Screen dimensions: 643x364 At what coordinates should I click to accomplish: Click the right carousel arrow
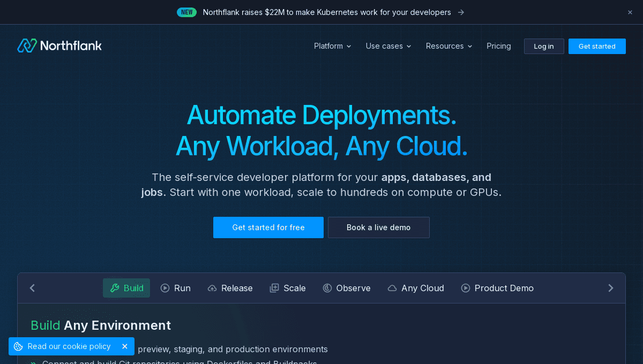click(611, 288)
